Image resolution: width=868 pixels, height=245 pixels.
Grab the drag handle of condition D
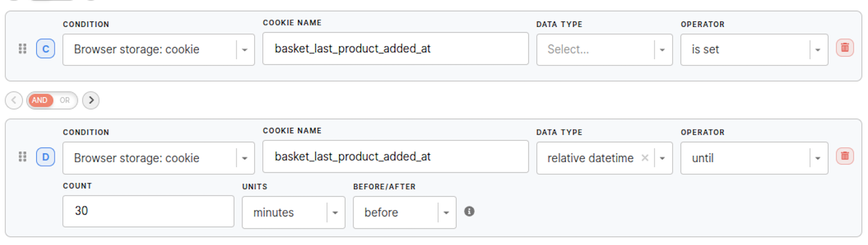pyautogui.click(x=23, y=157)
